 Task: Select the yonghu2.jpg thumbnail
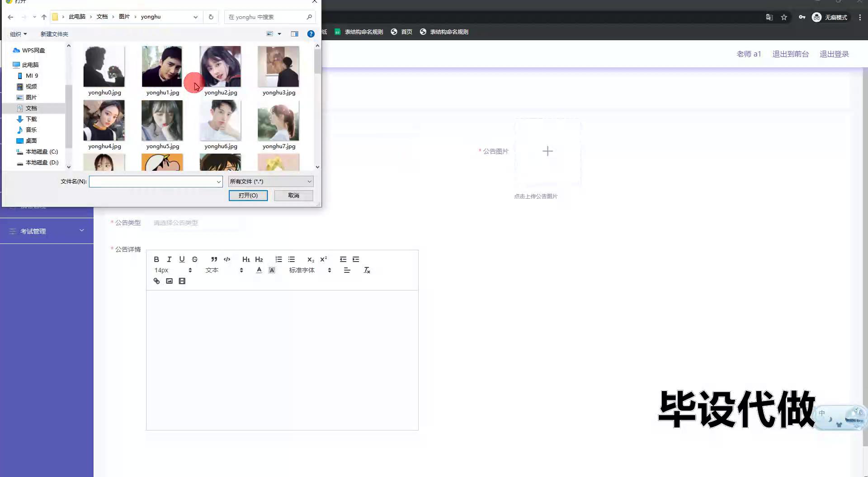(x=220, y=67)
